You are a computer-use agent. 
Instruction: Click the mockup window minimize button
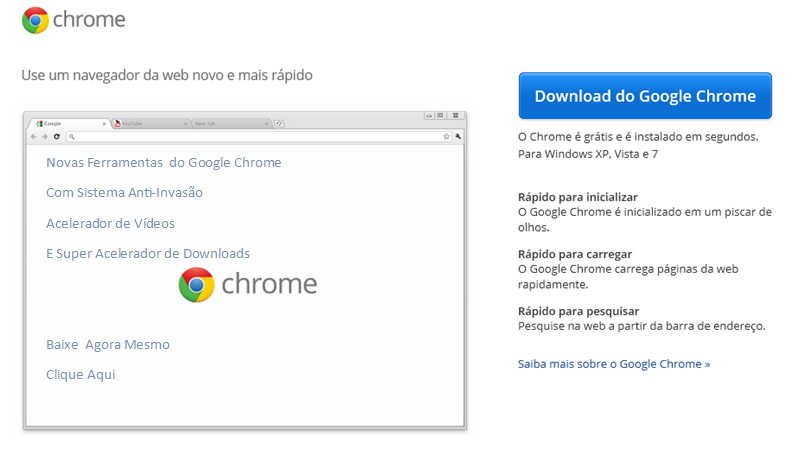[429, 116]
